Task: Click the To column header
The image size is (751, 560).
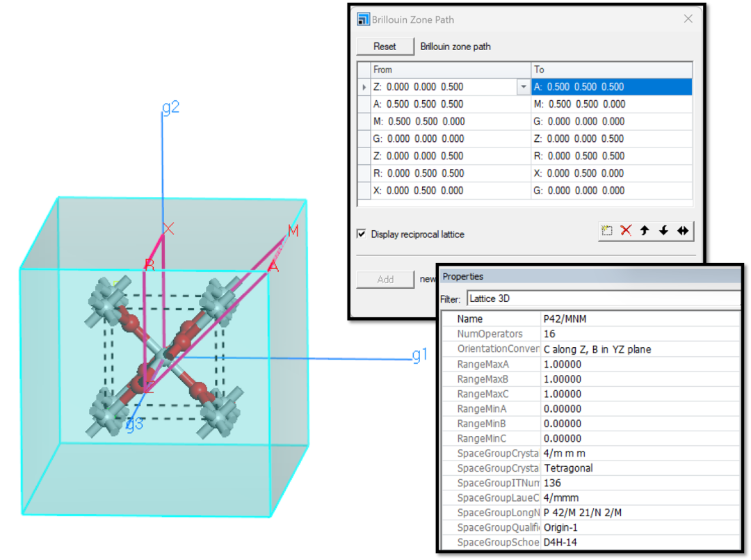Action: 612,70
